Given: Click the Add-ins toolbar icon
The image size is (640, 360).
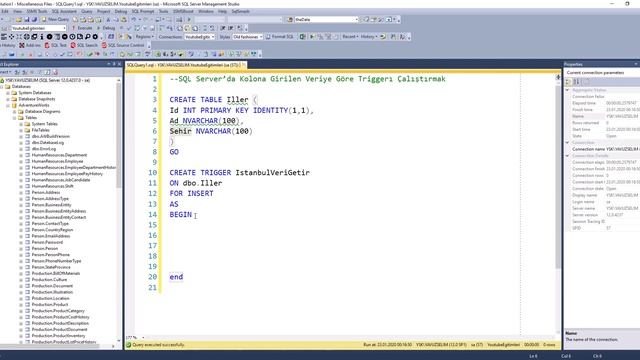Looking at the screenshot, I should [x=30, y=45].
